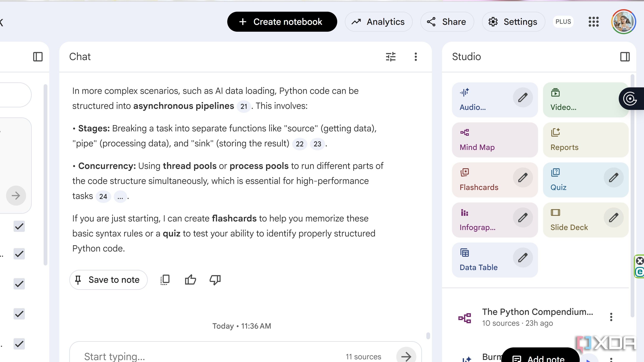Image resolution: width=644 pixels, height=362 pixels.
Task: Expand additional citations ellipsis chip
Action: [120, 196]
